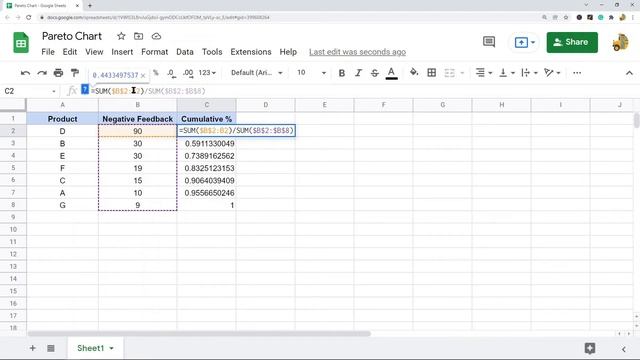Click the Explore button at bottom right
The width and height of the screenshot is (640, 360).
590,348
